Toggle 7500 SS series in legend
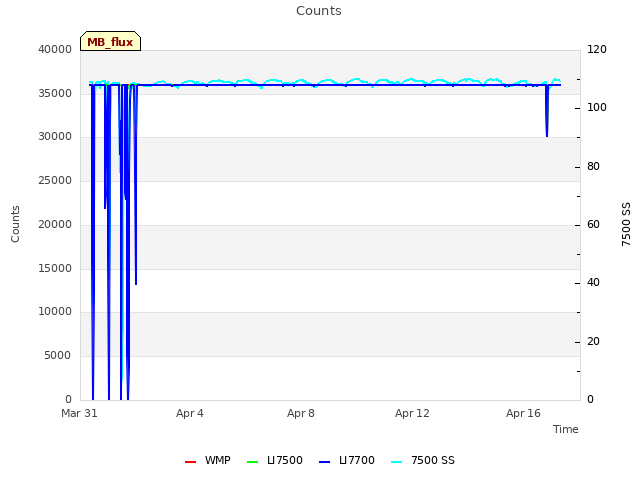This screenshot has height=480, width=640. pos(422,460)
